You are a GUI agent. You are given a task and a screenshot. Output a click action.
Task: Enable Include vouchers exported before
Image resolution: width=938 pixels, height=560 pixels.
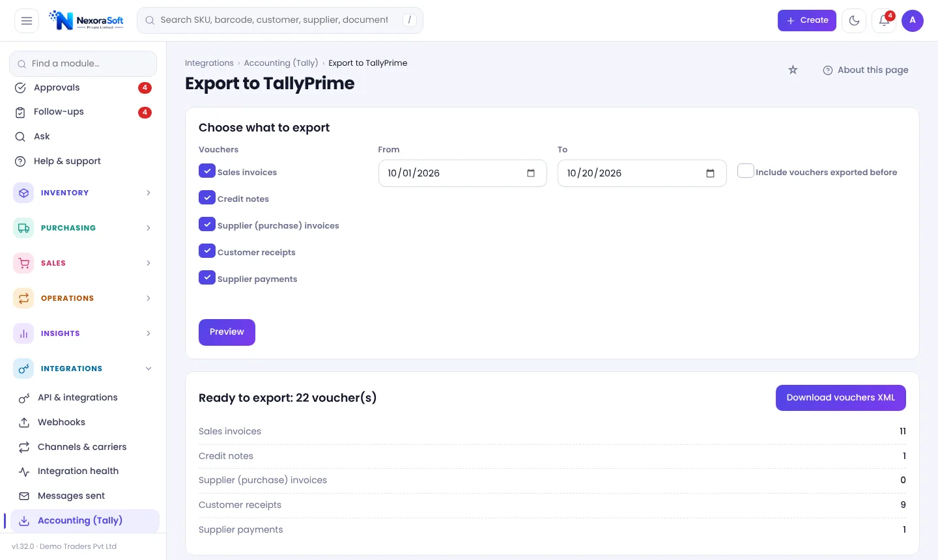[x=746, y=171]
